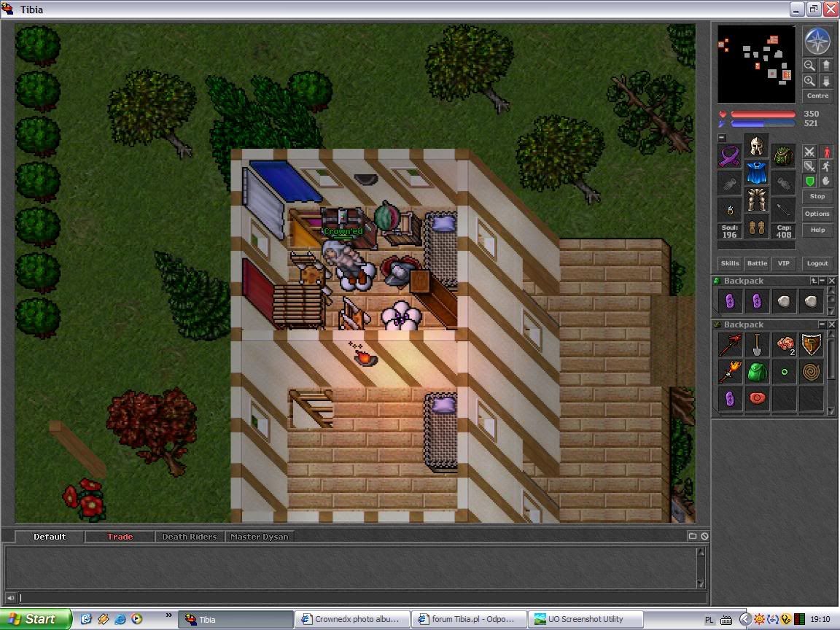The image size is (840, 630).
Task: Select the red meat item in bottom row
Action: 757,399
